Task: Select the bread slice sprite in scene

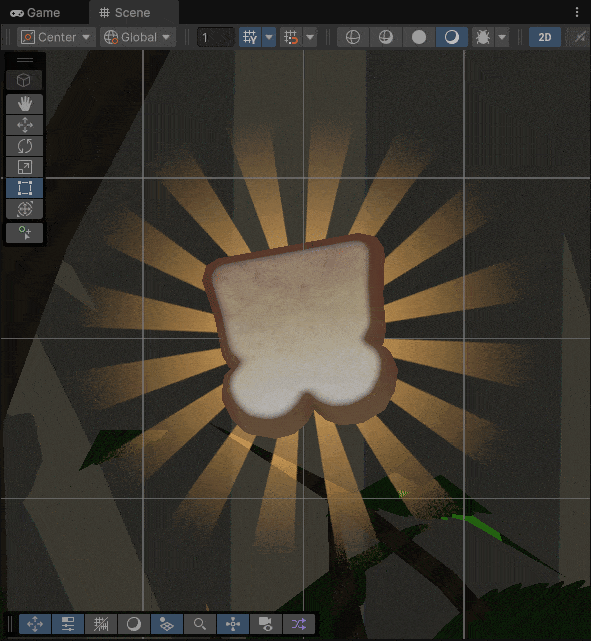Action: pyautogui.click(x=300, y=333)
